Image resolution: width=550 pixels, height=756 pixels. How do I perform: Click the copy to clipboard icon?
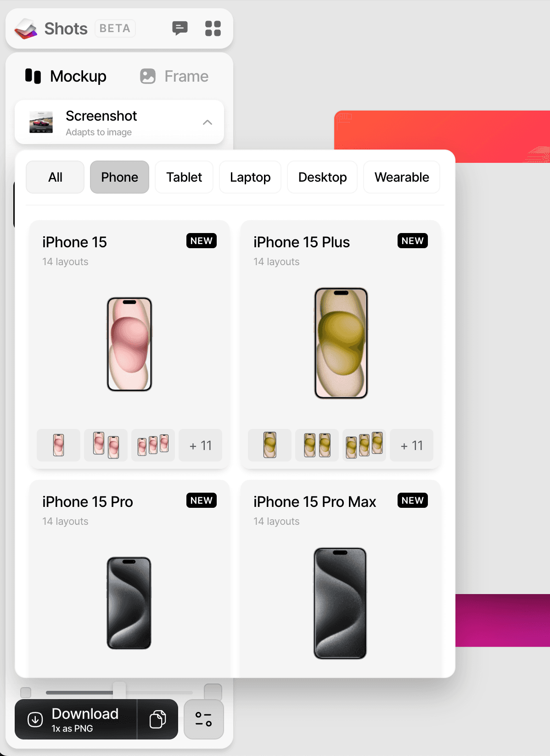coord(157,719)
